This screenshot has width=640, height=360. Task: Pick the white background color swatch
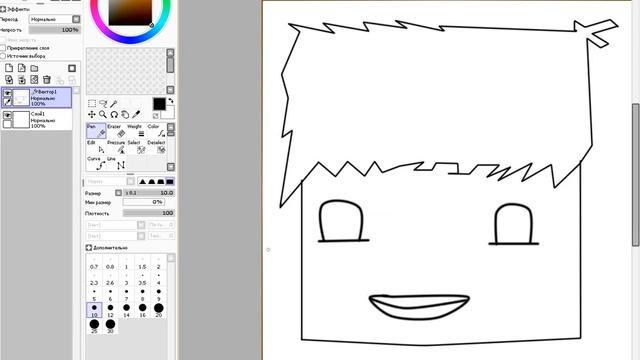coord(169,113)
